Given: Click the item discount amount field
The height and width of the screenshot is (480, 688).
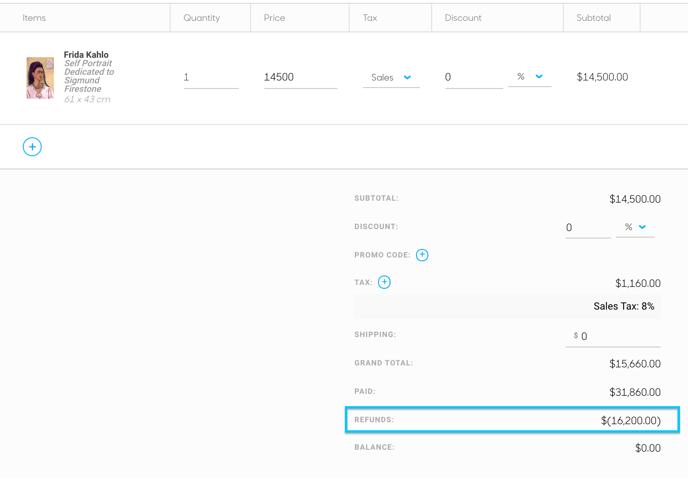Looking at the screenshot, I should (474, 78).
